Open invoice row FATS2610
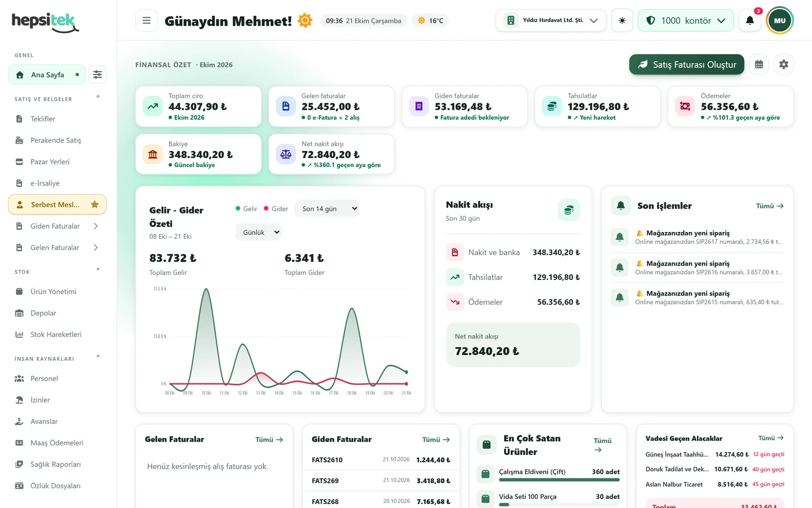The height and width of the screenshot is (508, 812). 381,460
